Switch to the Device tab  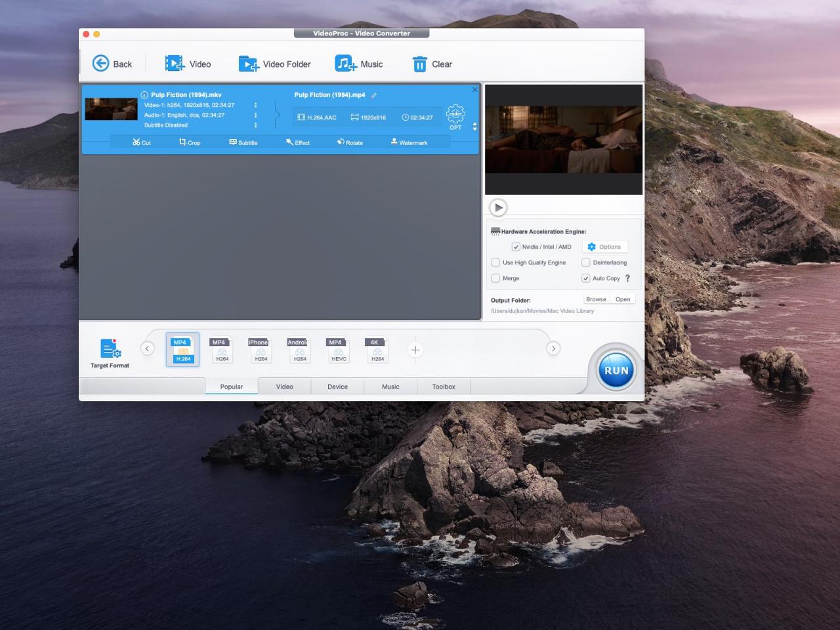coord(337,387)
